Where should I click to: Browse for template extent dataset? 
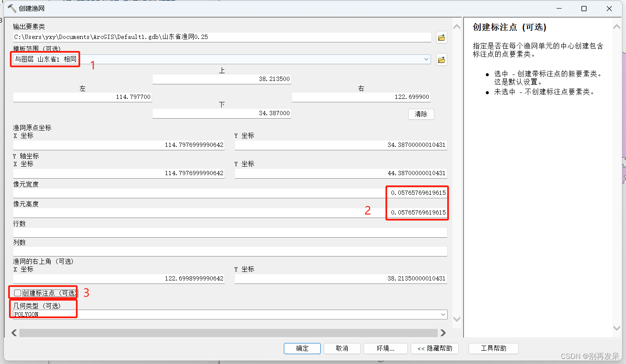click(x=441, y=60)
